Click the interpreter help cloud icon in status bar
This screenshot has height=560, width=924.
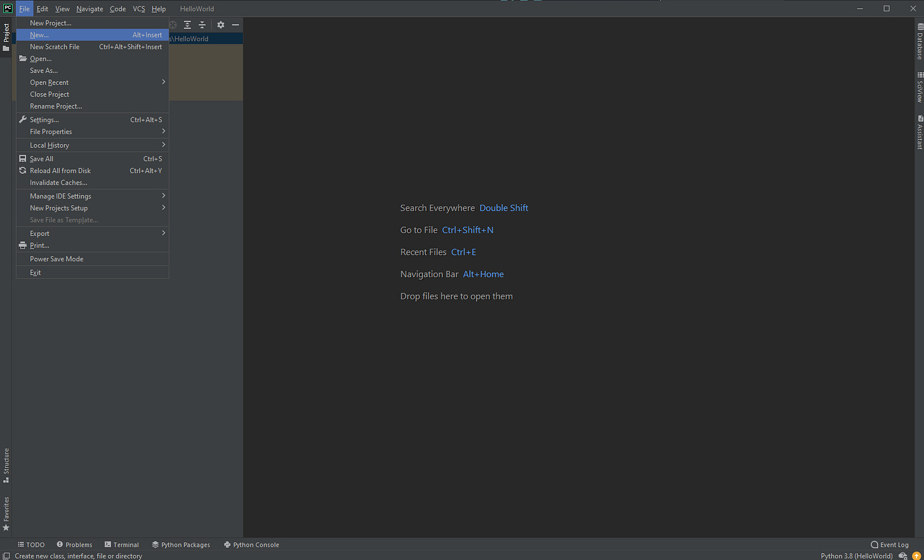[x=902, y=556]
